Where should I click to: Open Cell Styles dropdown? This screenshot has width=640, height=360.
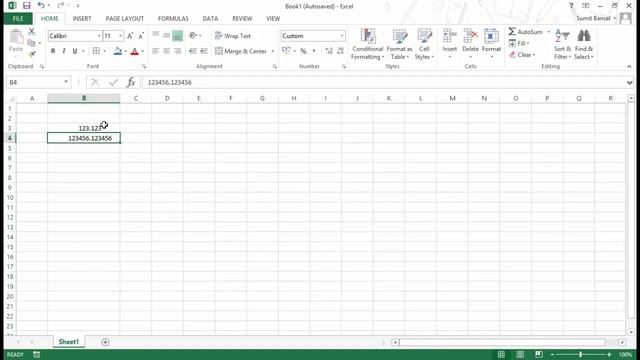(424, 44)
